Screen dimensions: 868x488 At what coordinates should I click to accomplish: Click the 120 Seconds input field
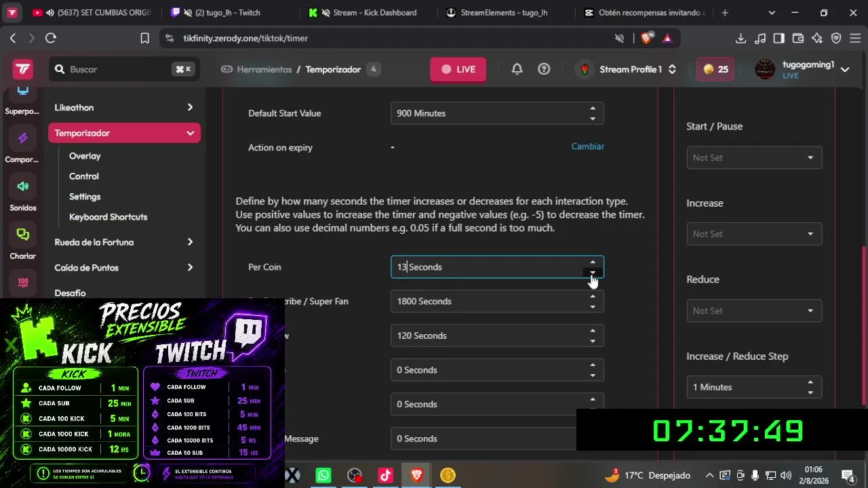click(x=497, y=335)
